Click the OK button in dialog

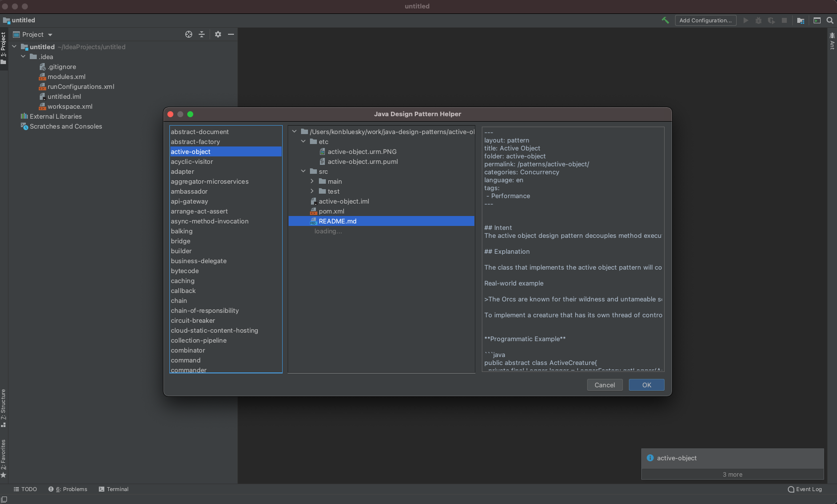[647, 385]
